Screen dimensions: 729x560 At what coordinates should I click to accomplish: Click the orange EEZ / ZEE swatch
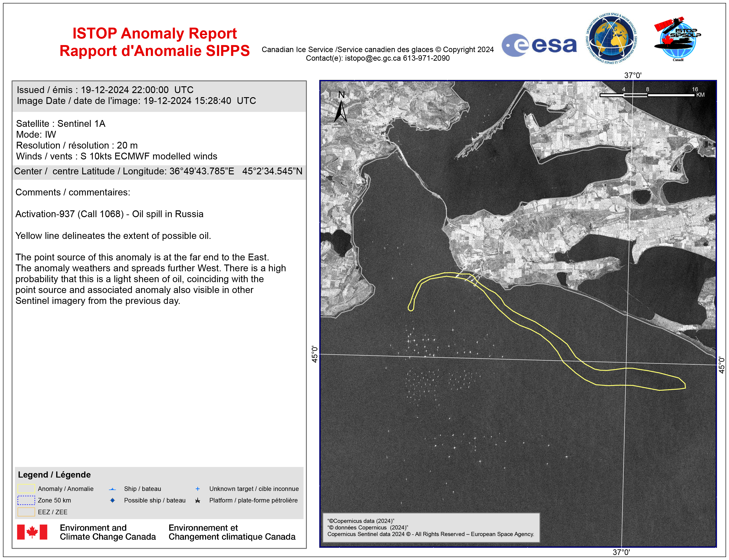[x=26, y=512]
